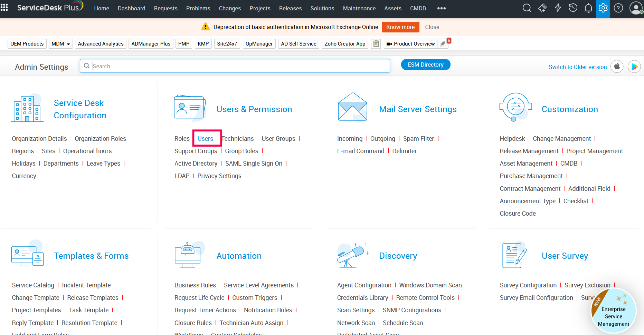Open the Maintenance menu item

[359, 8]
